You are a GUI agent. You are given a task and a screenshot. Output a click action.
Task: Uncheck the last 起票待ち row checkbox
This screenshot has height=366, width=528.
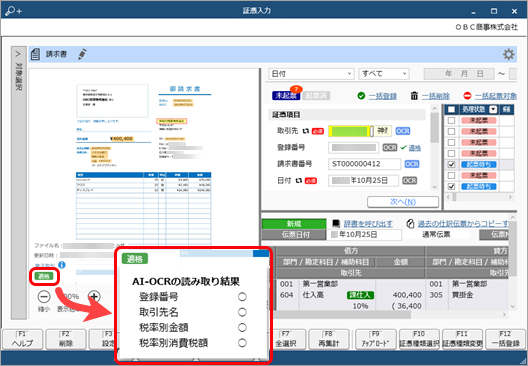pyautogui.click(x=451, y=187)
